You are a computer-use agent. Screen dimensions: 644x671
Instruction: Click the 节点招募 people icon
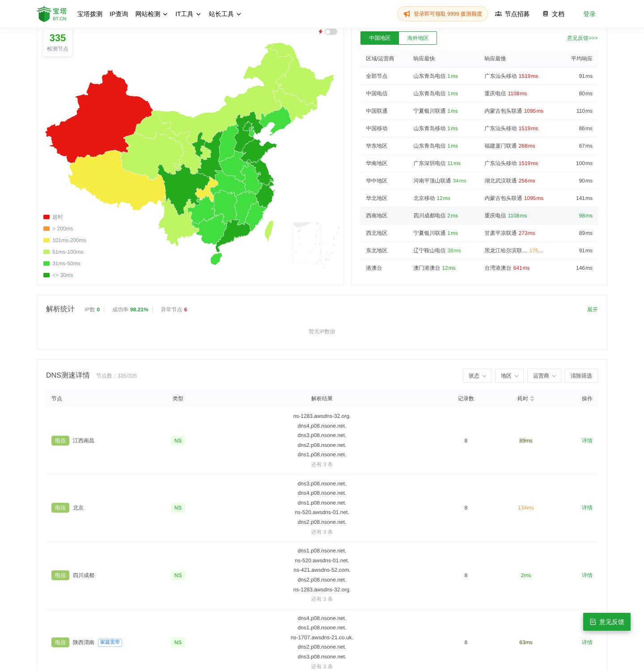(x=498, y=14)
